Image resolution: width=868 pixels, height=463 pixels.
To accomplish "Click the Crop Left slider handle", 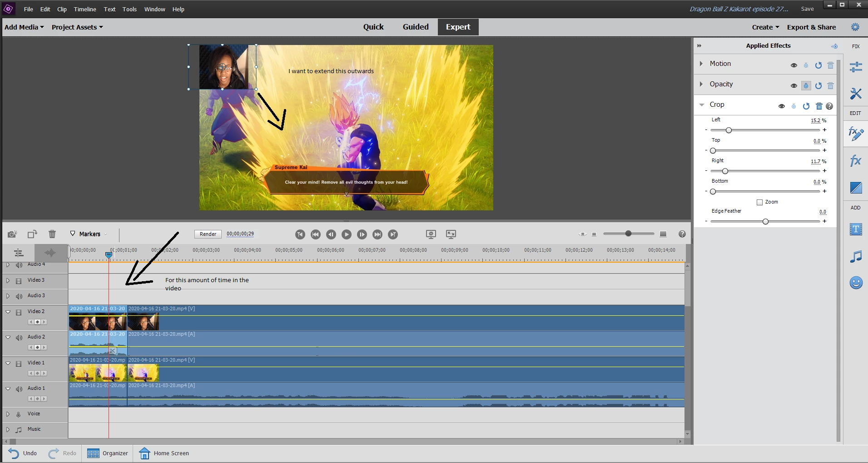I will [729, 130].
